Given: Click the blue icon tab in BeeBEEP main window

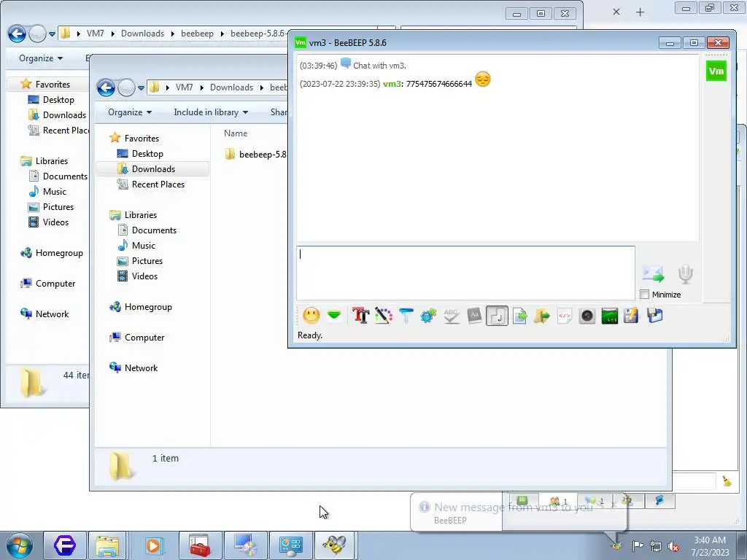Looking at the screenshot, I should pyautogui.click(x=659, y=500).
